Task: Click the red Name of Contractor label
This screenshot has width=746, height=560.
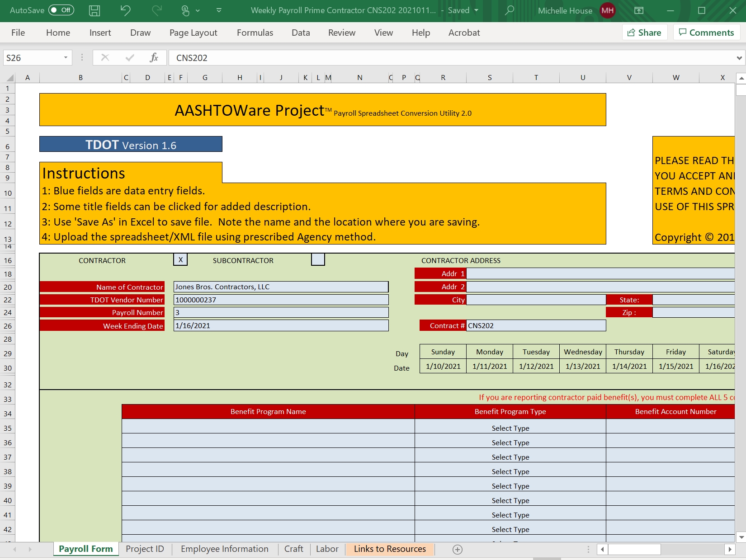Action: pyautogui.click(x=102, y=287)
